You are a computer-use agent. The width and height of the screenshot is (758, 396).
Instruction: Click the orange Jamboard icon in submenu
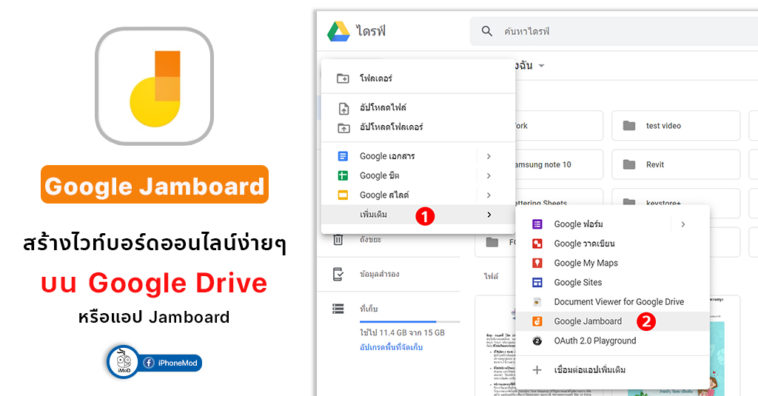click(x=537, y=321)
